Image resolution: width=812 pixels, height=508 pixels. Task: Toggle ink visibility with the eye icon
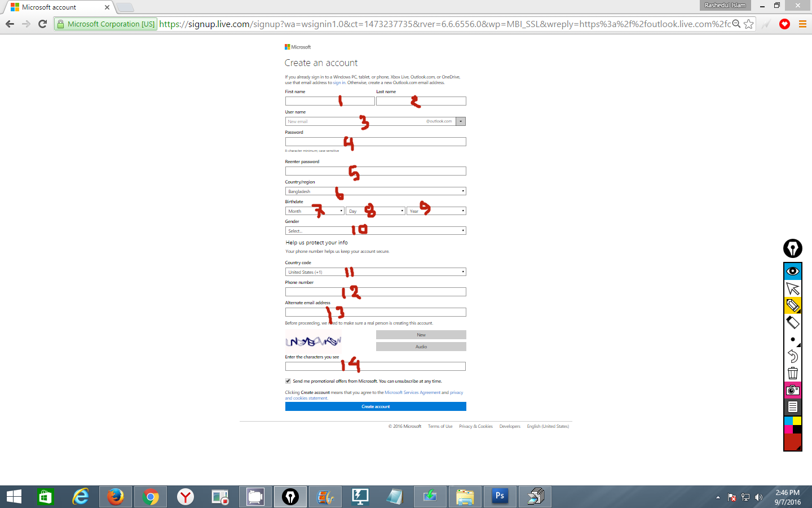pos(793,271)
